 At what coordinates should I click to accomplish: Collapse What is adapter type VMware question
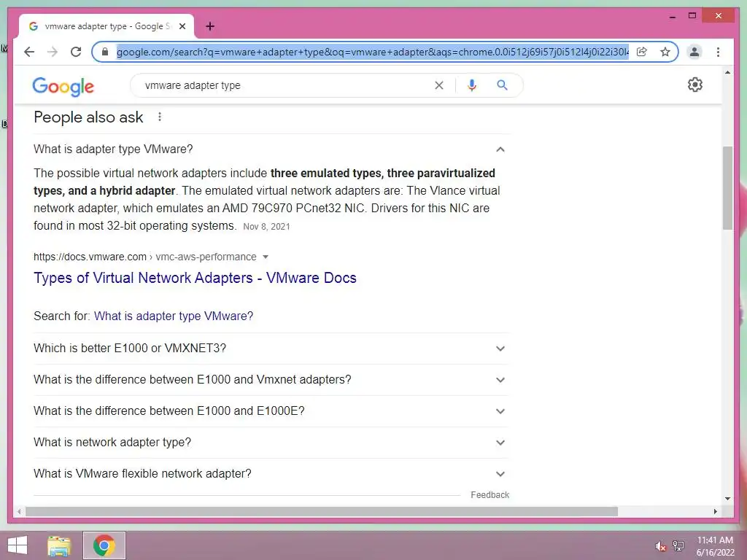(x=271, y=149)
